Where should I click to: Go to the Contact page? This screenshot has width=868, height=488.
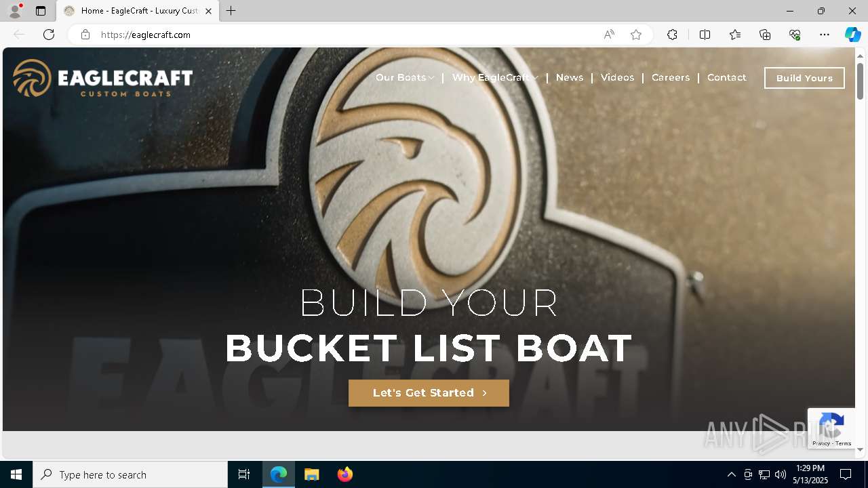[x=726, y=77]
